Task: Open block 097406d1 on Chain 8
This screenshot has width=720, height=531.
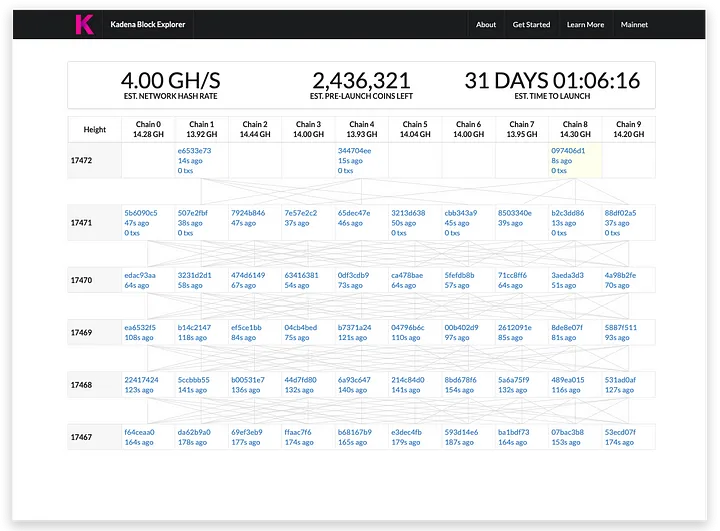Action: (x=568, y=150)
